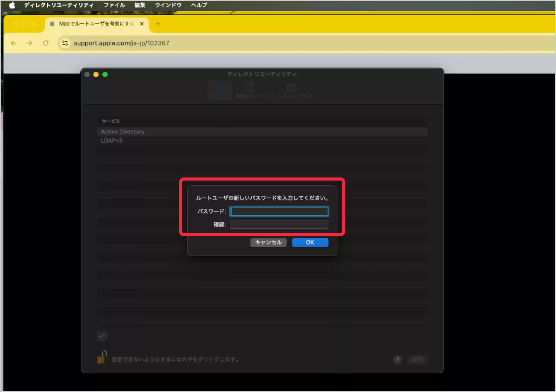This screenshot has height=392, width=556.
Task: Open a new browser tab with plus
Action: 158,24
